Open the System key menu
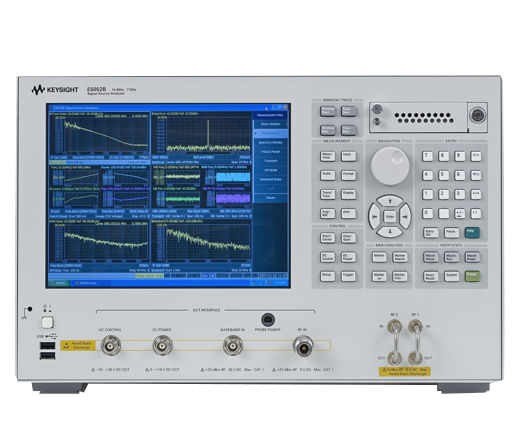 point(452,276)
